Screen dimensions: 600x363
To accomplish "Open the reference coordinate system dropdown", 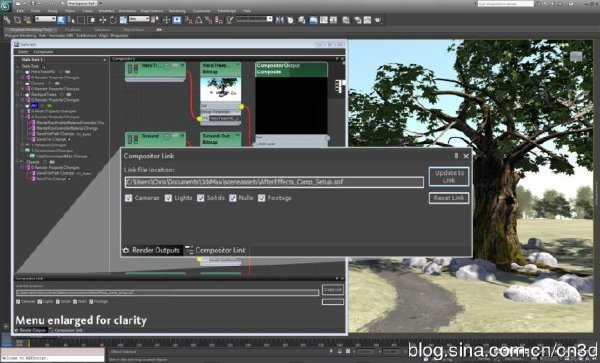I will [139, 19].
